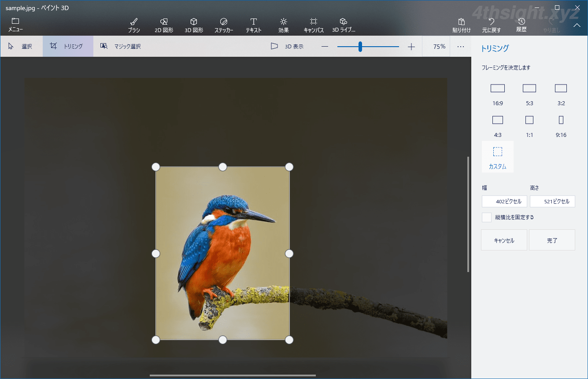The height and width of the screenshot is (379, 588).
Task: Open the 2D 図形 shapes tool
Action: 164,25
